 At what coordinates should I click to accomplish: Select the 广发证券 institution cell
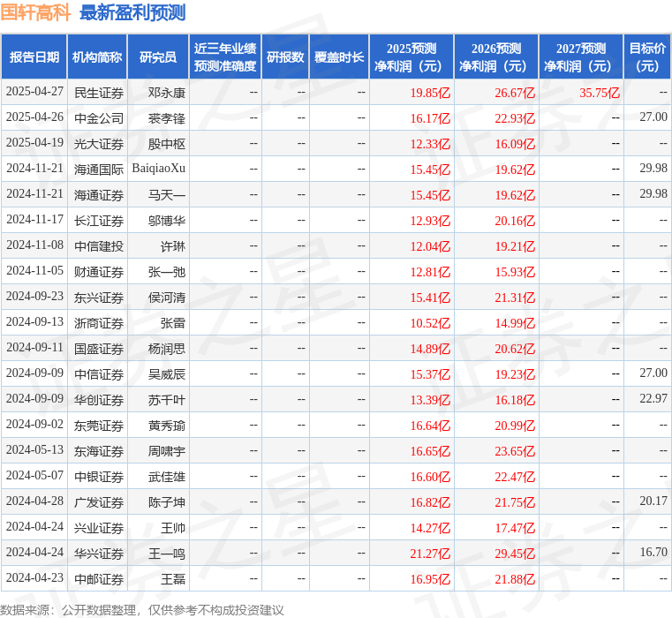pyautogui.click(x=99, y=502)
